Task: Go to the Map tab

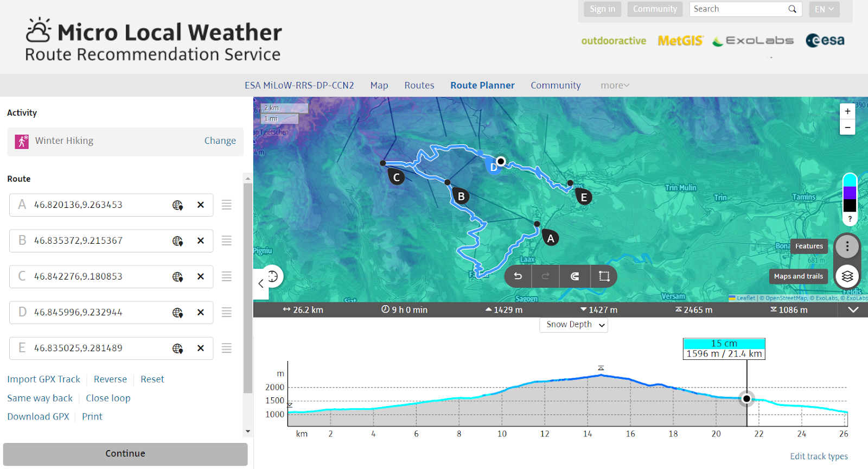Action: click(x=379, y=85)
